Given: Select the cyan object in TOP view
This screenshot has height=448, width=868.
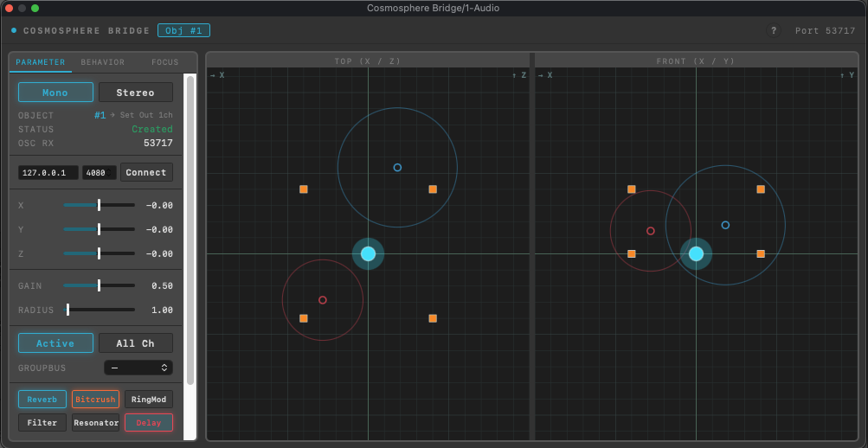Looking at the screenshot, I should pos(368,254).
